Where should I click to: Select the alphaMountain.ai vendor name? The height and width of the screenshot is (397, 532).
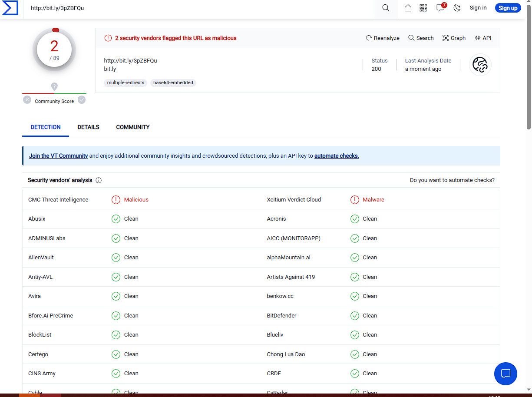tap(289, 258)
